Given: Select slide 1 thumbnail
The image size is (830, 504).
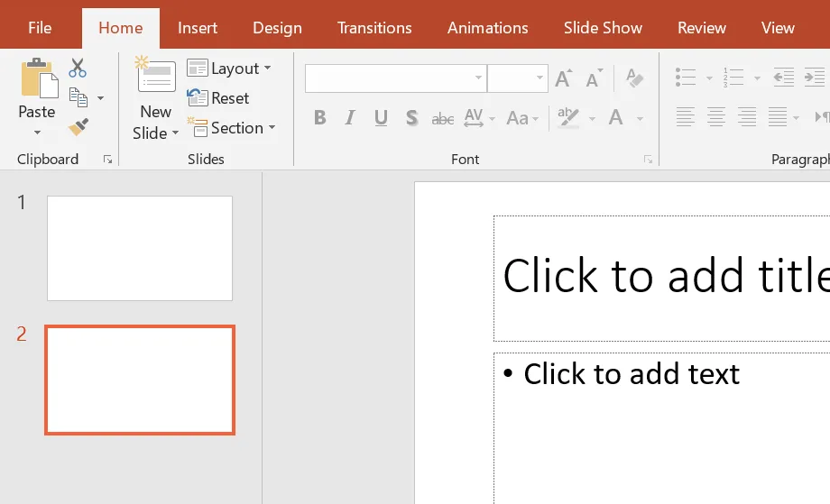Looking at the screenshot, I should pos(140,248).
